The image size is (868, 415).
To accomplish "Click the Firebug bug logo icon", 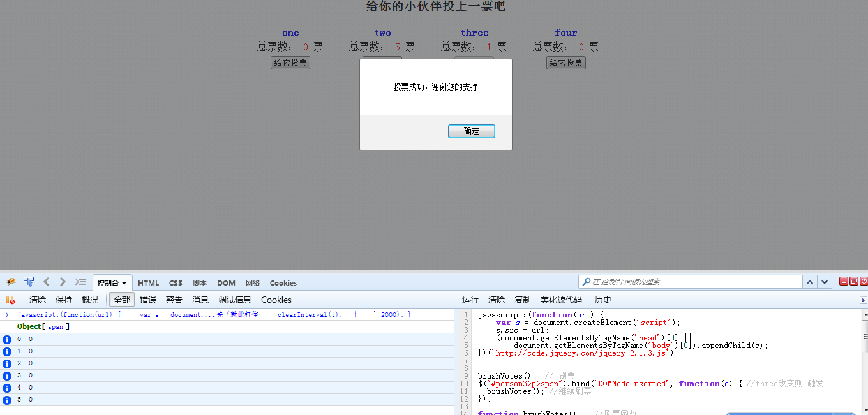I will point(11,282).
